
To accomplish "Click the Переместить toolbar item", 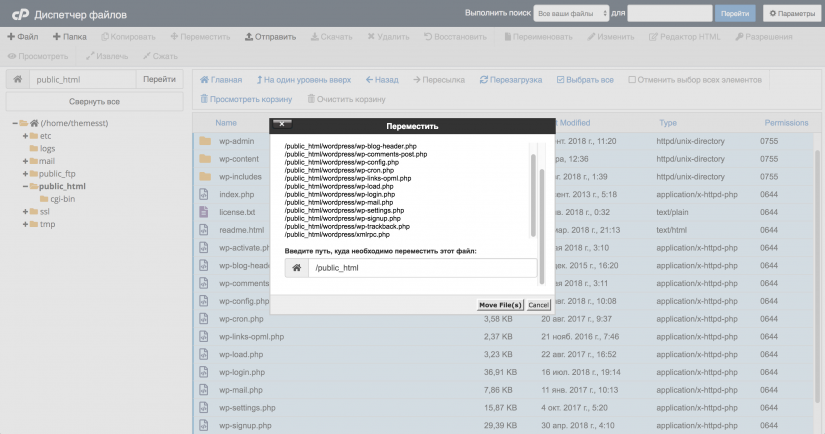I will point(200,37).
